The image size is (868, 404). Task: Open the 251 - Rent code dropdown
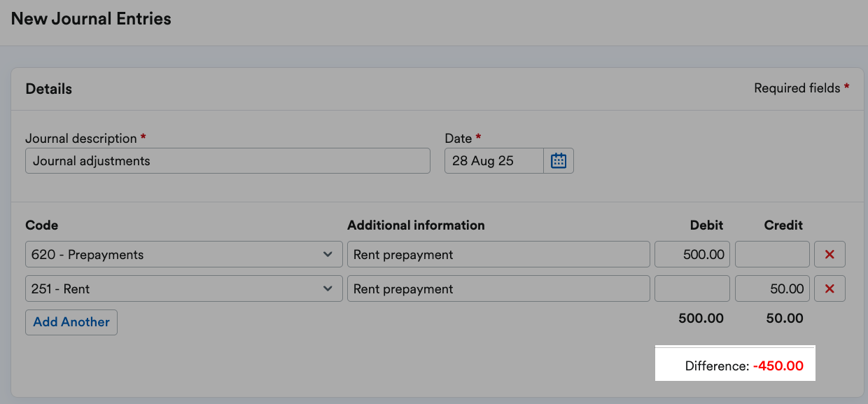pyautogui.click(x=184, y=288)
